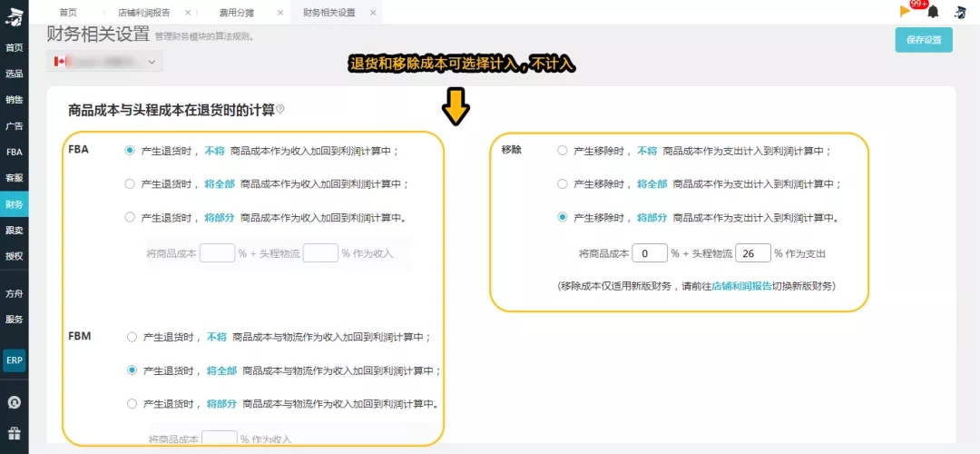
Task: Click the notification bell icon
Action: coord(933,11)
